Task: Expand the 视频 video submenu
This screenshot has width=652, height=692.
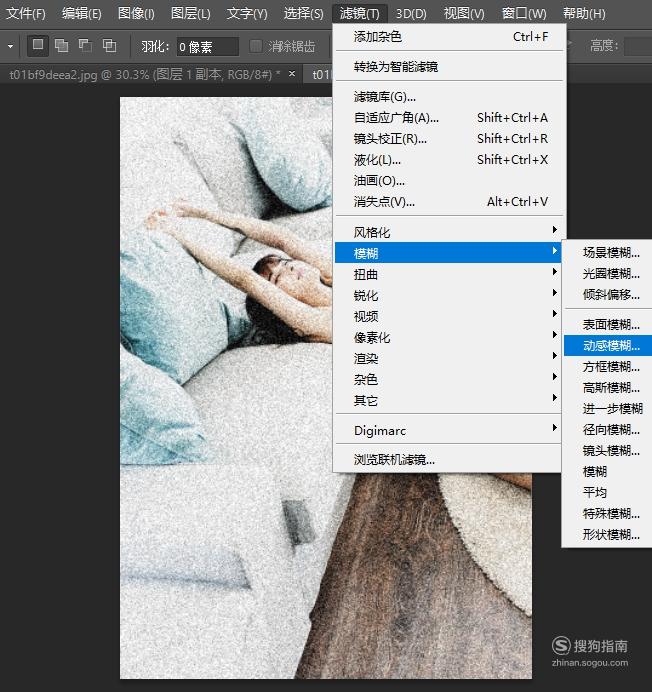Action: tap(449, 316)
